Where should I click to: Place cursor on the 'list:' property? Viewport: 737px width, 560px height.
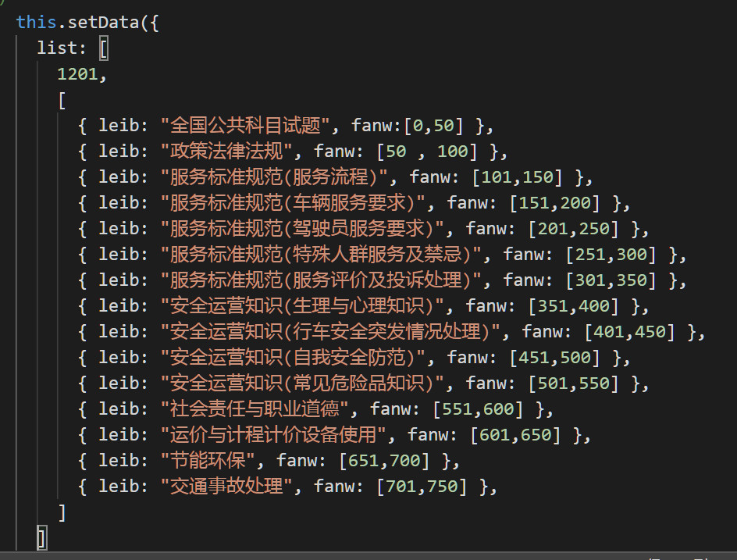(62, 48)
